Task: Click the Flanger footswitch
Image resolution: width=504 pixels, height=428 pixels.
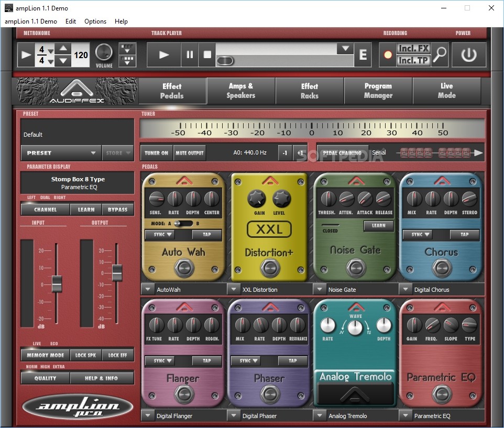Action: tap(184, 394)
